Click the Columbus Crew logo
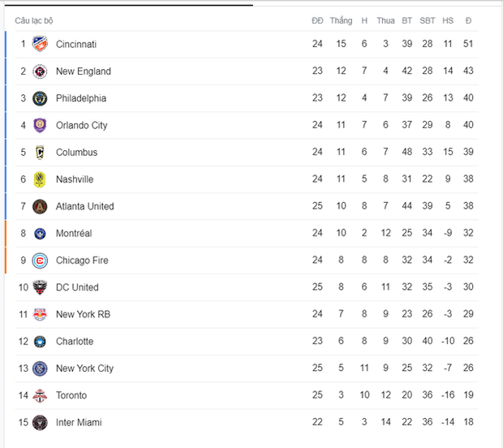503x448 pixels. tap(40, 153)
